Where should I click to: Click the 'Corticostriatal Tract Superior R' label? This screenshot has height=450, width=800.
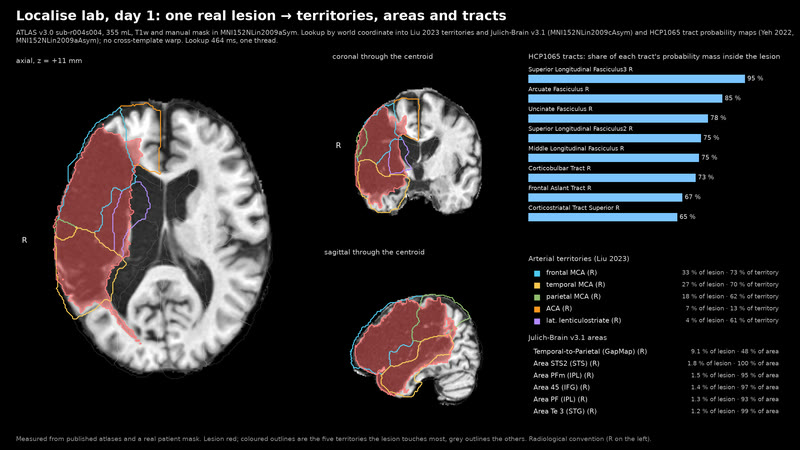click(x=574, y=208)
